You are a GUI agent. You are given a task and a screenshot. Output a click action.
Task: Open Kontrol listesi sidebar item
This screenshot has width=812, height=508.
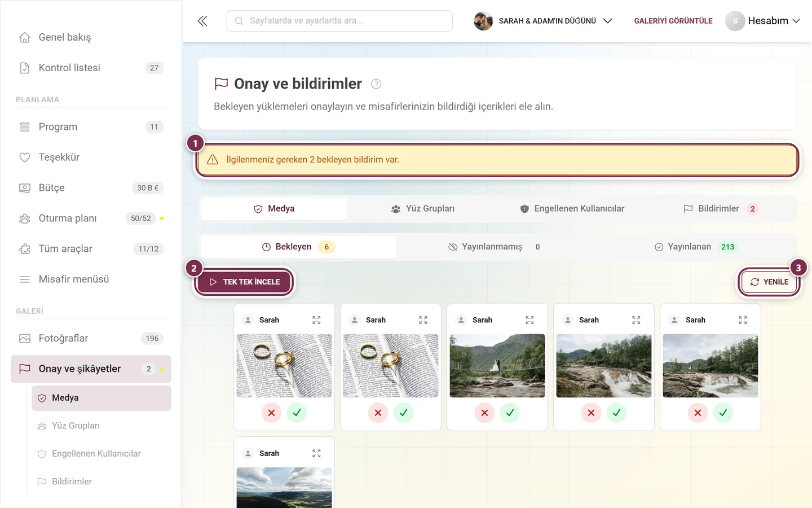tap(91, 68)
